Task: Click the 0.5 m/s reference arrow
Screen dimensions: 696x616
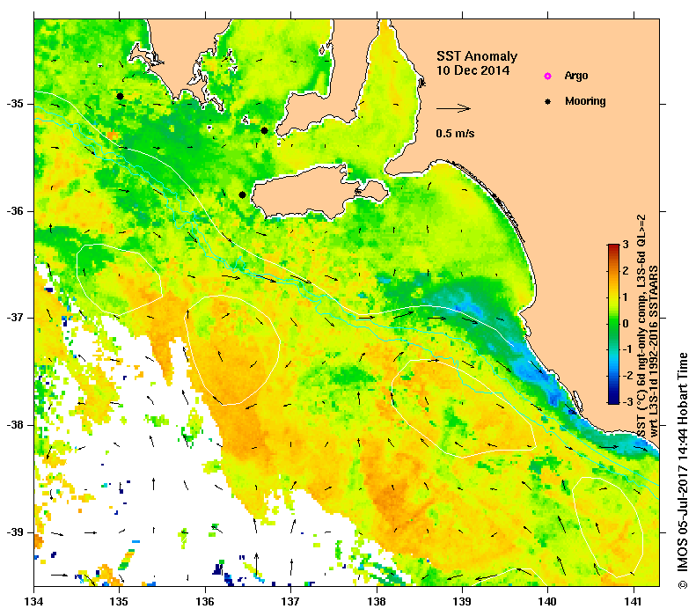Action: (453, 108)
